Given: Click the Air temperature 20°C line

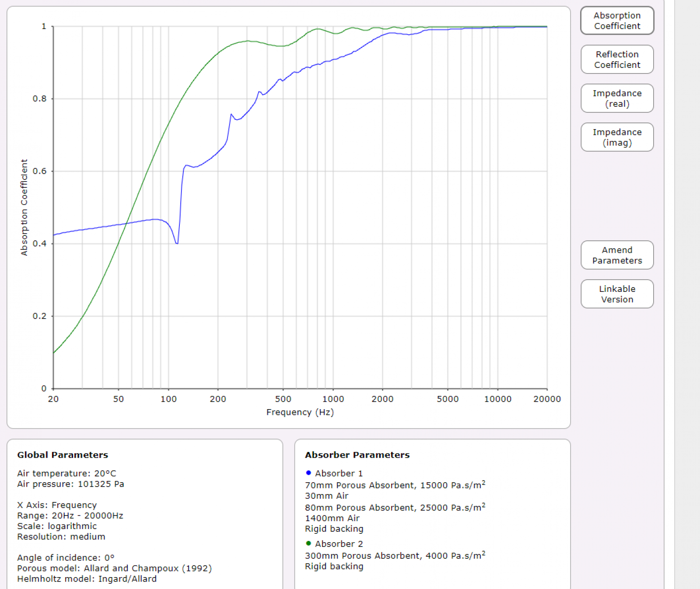Looking at the screenshot, I should [x=66, y=473].
